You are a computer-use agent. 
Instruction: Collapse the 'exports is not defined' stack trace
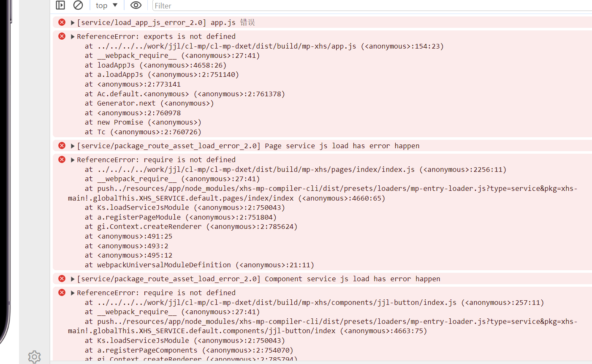point(73,37)
